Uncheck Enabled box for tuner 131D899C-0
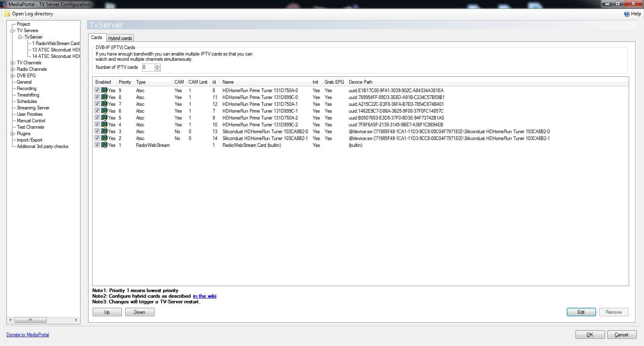644x346 pixels. [x=97, y=97]
